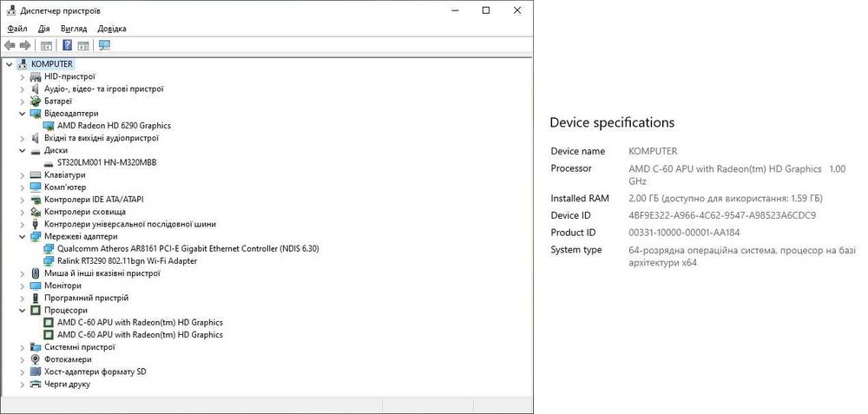Click the Програмний пристрій icon

[36, 298]
